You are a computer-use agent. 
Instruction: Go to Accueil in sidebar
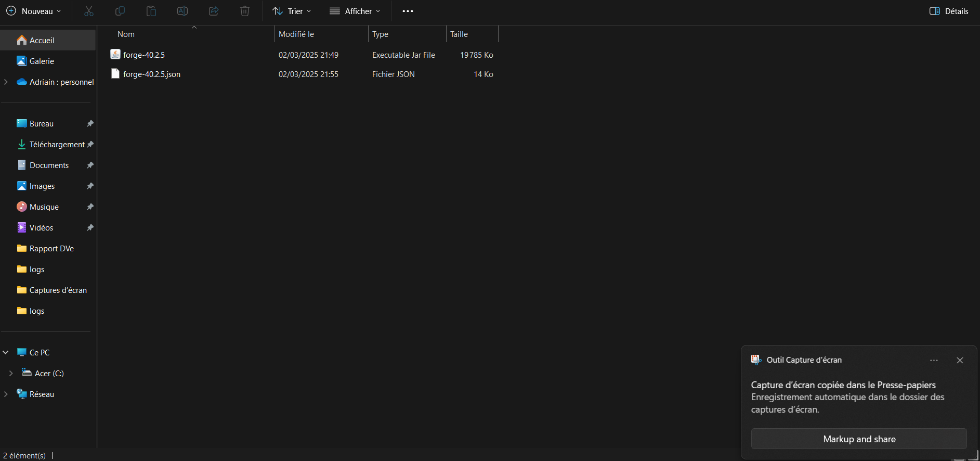(48, 40)
